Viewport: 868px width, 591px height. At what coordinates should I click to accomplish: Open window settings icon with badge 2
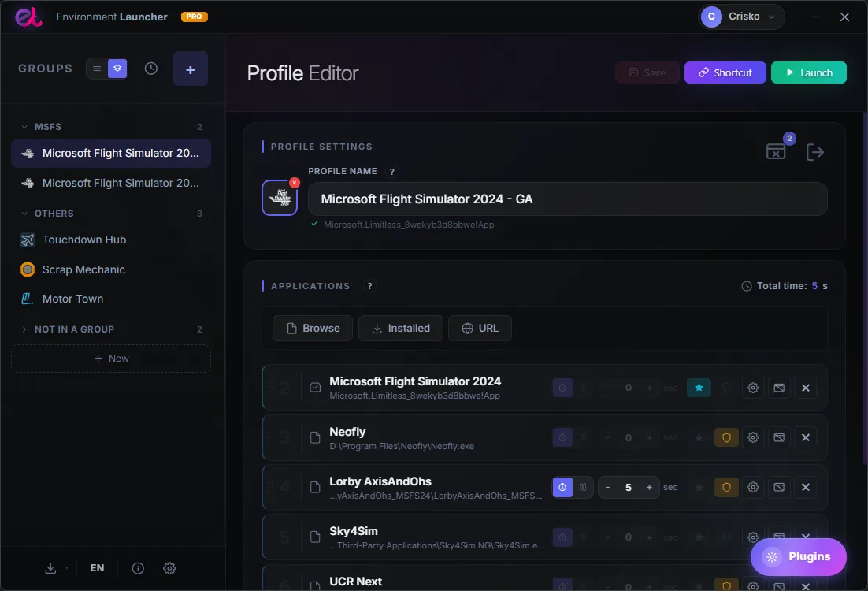[776, 151]
